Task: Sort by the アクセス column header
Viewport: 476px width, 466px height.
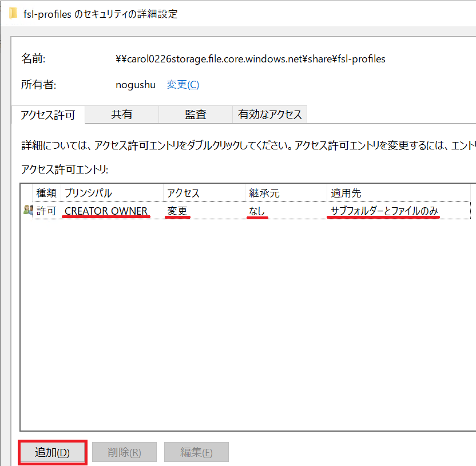Action: [204, 193]
